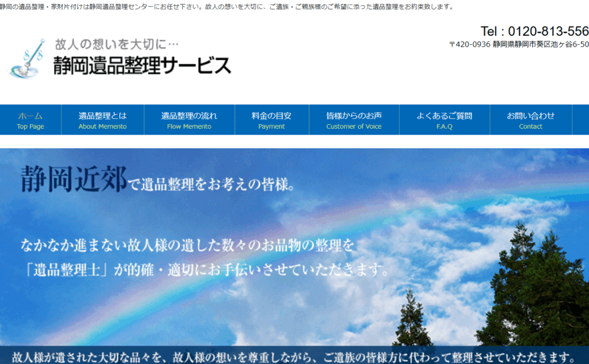Open よくあるご質問 F.A.Q page
The width and height of the screenshot is (589, 364).
[444, 120]
